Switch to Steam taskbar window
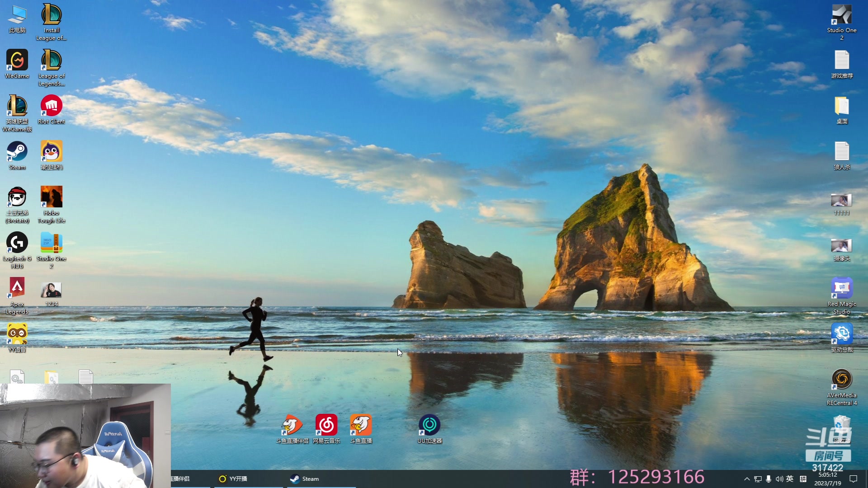This screenshot has width=868, height=488. click(x=305, y=479)
